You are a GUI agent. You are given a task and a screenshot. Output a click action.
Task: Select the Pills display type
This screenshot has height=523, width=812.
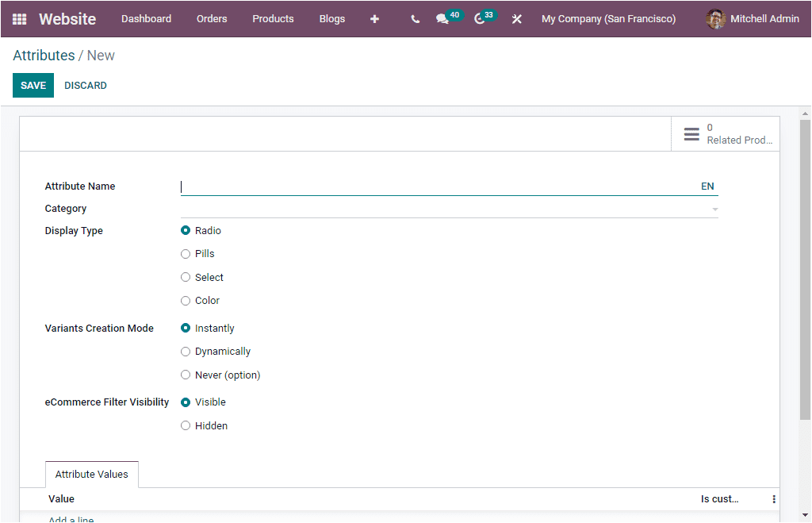(185, 254)
